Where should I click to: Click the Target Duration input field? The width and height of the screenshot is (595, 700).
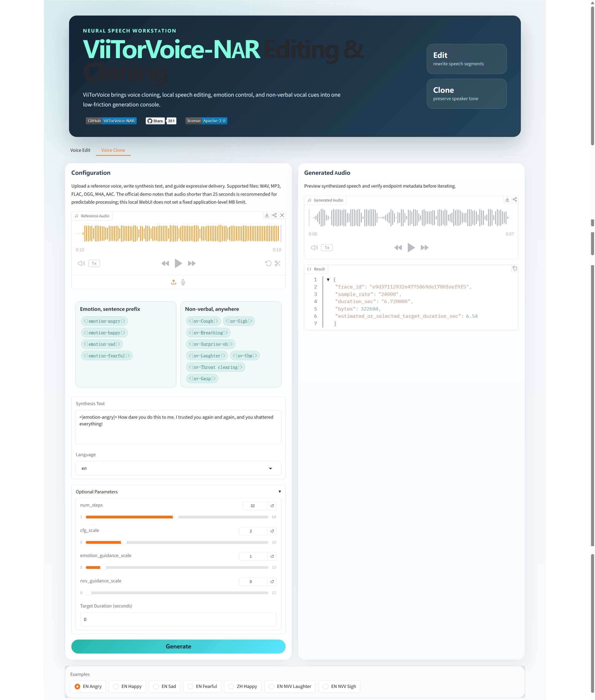pyautogui.click(x=178, y=619)
